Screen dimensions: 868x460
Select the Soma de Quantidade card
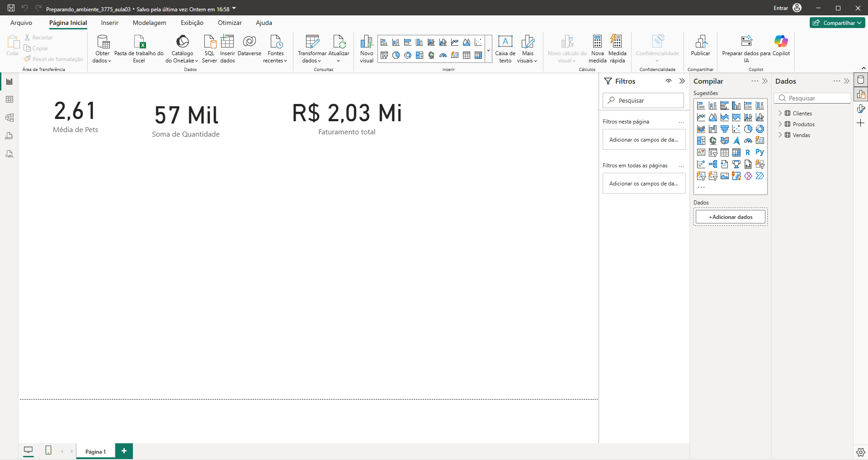coord(186,121)
